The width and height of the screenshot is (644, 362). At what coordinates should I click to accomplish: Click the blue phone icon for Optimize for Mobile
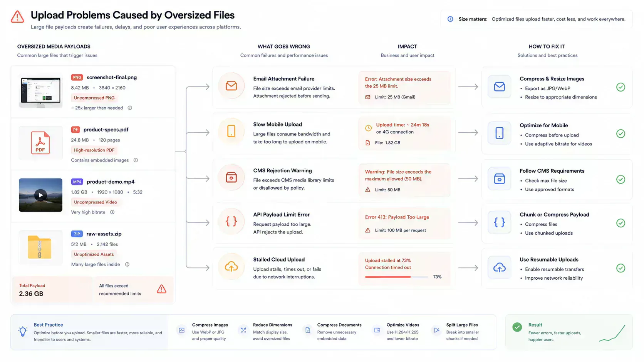tap(500, 133)
